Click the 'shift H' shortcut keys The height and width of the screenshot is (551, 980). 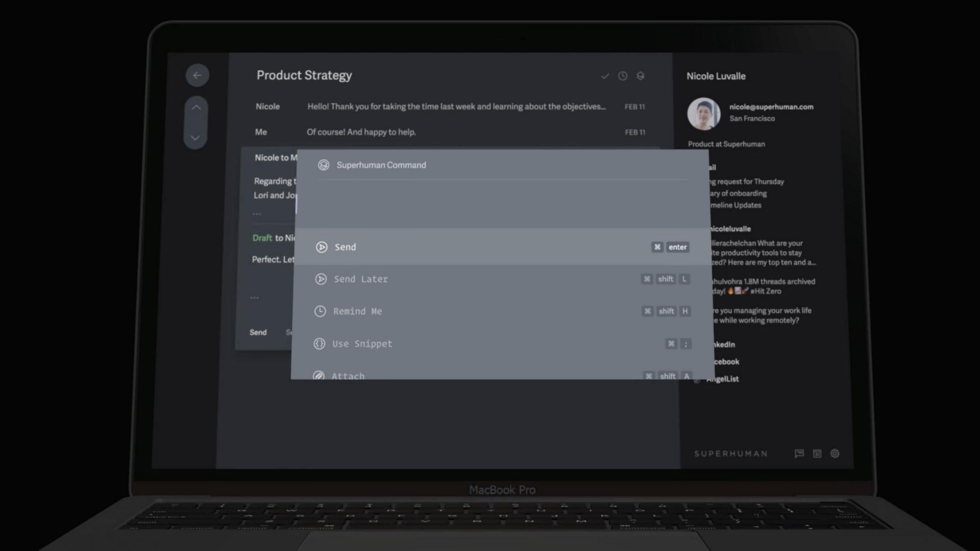pyautogui.click(x=667, y=311)
